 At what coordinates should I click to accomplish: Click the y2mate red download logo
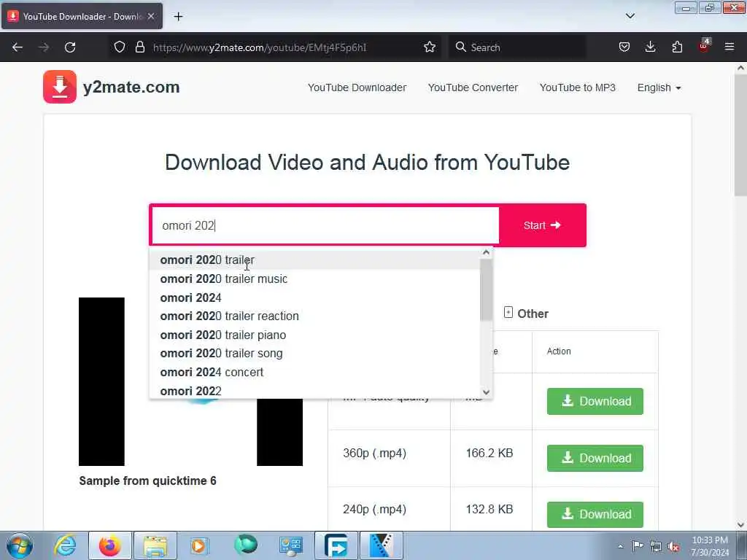click(x=60, y=87)
